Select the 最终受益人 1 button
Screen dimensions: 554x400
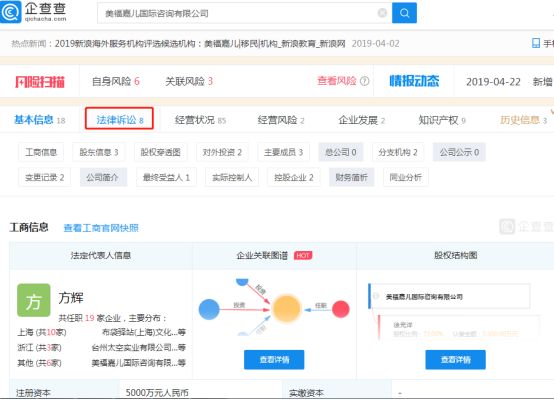point(166,177)
